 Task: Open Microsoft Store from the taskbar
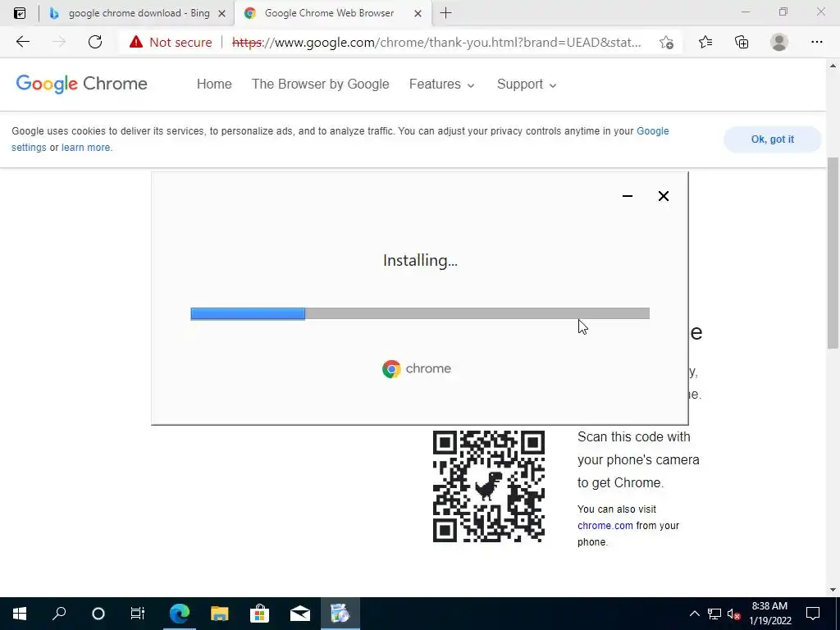[259, 614]
